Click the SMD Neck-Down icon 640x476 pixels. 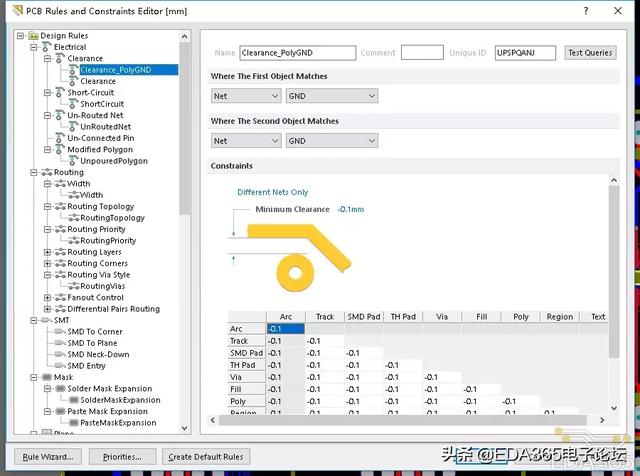[60, 355]
